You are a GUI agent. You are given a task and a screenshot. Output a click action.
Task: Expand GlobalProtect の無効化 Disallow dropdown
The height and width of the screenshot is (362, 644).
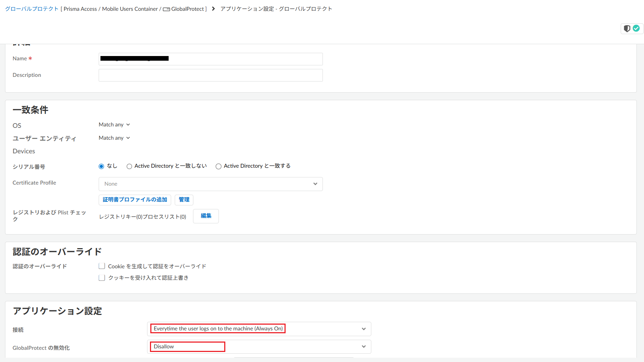coord(259,347)
